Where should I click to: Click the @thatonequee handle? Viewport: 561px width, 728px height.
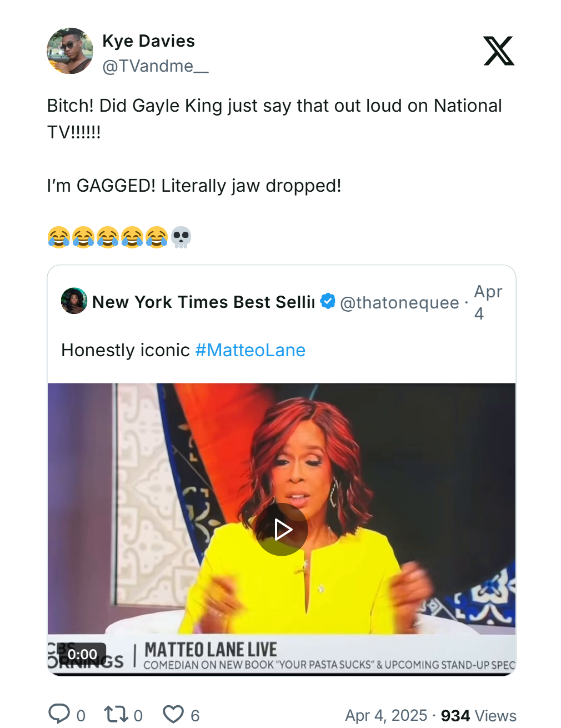[x=399, y=302]
